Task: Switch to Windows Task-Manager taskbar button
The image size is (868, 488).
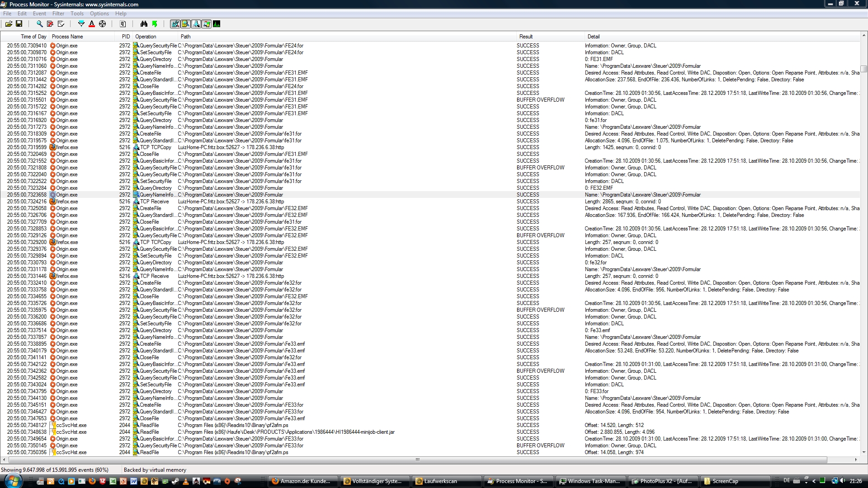Action: point(590,481)
